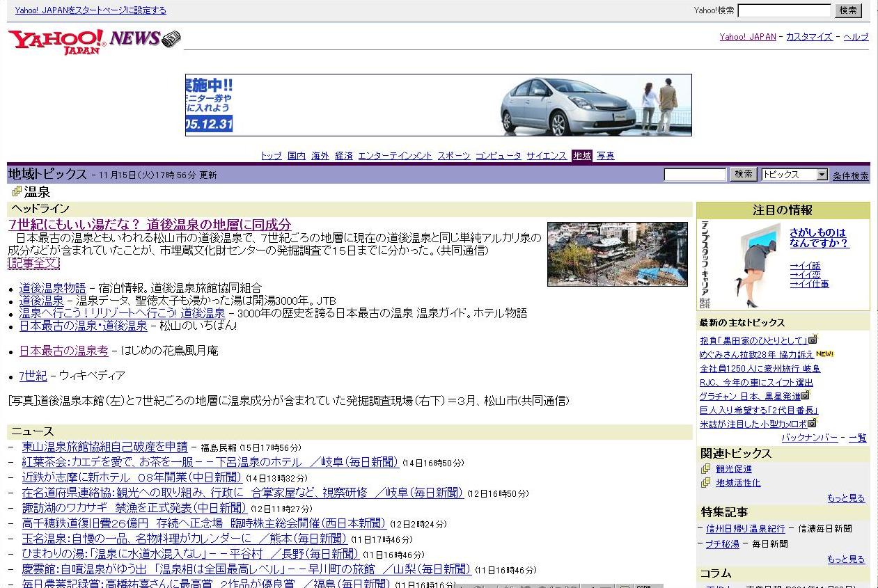Open the 写真 section tab
Screen dimensions: 878x588
[x=606, y=156]
